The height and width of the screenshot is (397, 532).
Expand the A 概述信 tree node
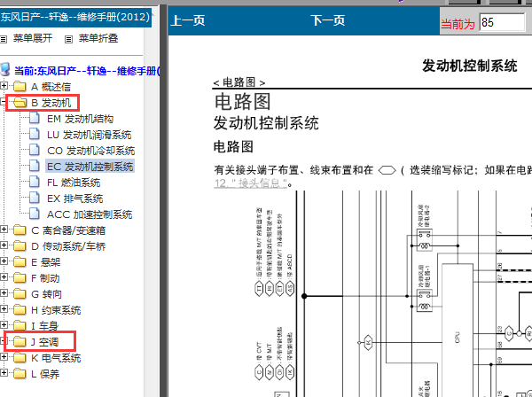coord(4,85)
